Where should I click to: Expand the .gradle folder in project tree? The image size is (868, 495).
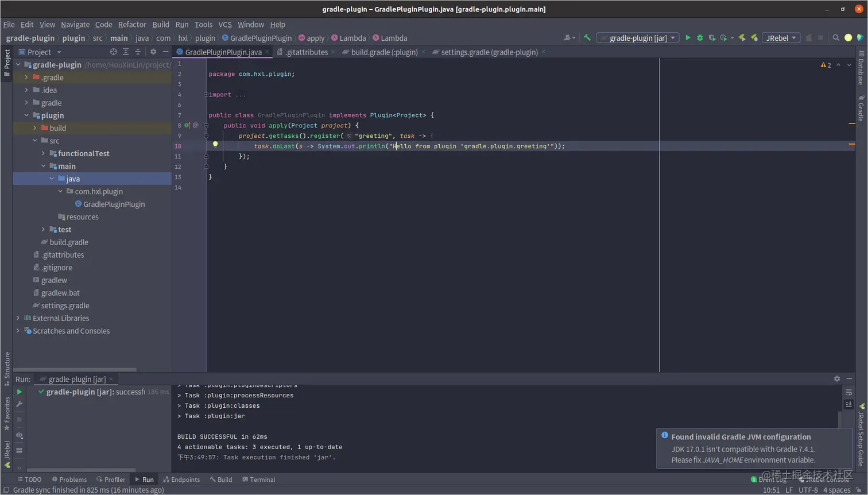pos(26,78)
